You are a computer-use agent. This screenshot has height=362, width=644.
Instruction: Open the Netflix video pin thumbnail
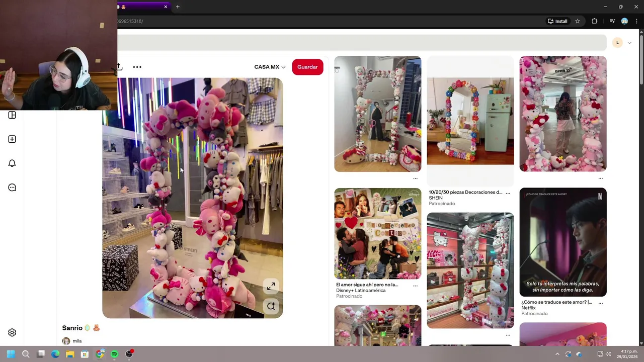[x=563, y=242]
